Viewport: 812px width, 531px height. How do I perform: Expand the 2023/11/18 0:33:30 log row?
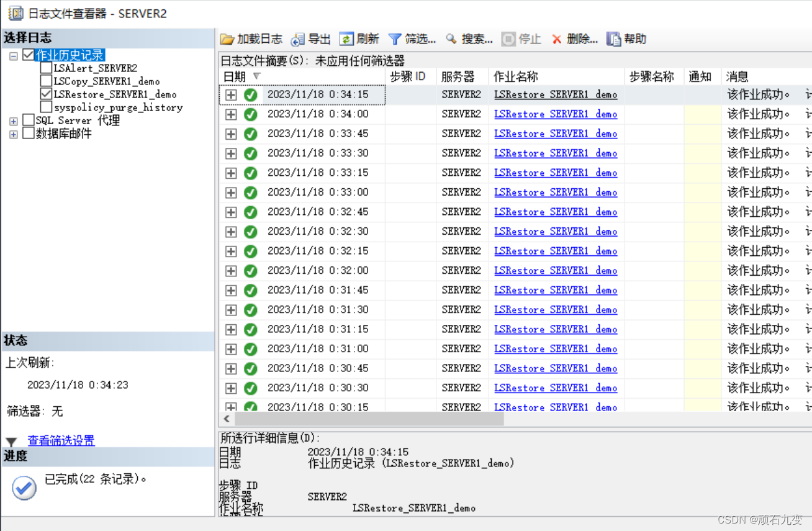(231, 153)
